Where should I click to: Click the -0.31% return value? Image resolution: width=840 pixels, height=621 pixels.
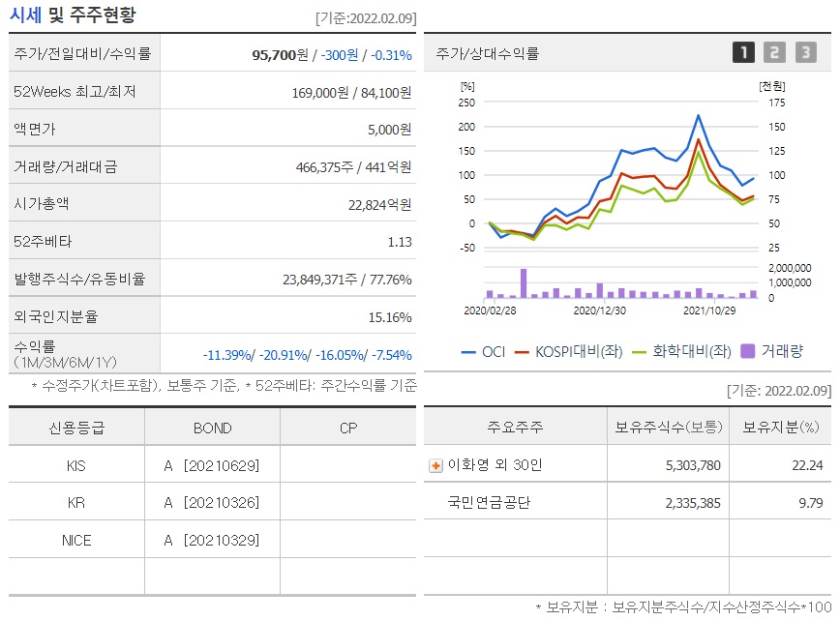392,55
